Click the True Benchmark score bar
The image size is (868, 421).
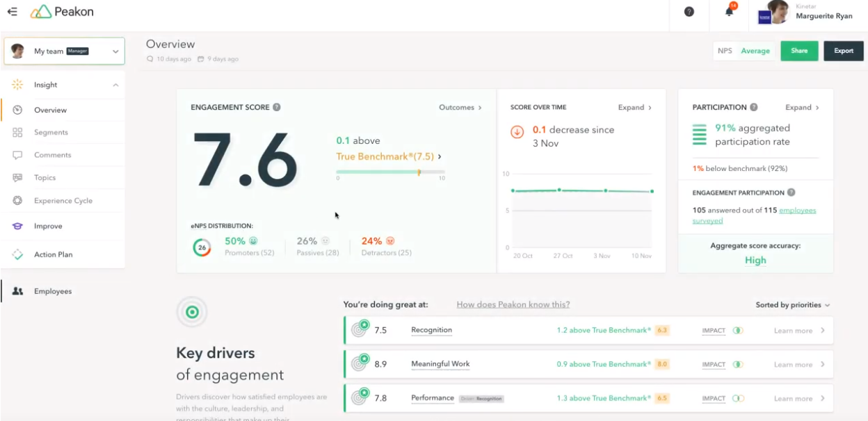(x=391, y=172)
